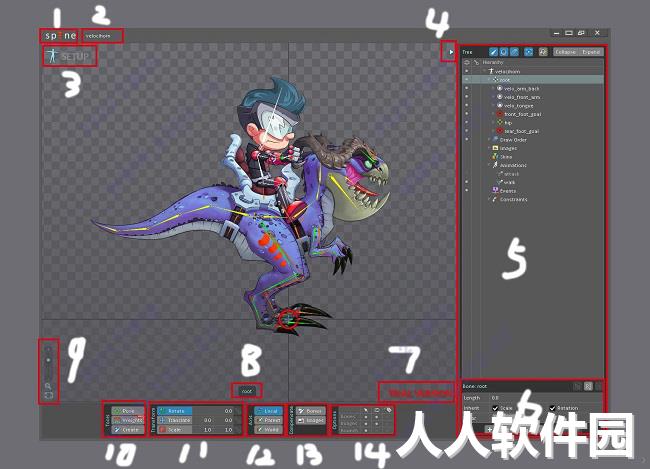Activate the Rotate transform tool
The image size is (650, 469).
coord(175,411)
